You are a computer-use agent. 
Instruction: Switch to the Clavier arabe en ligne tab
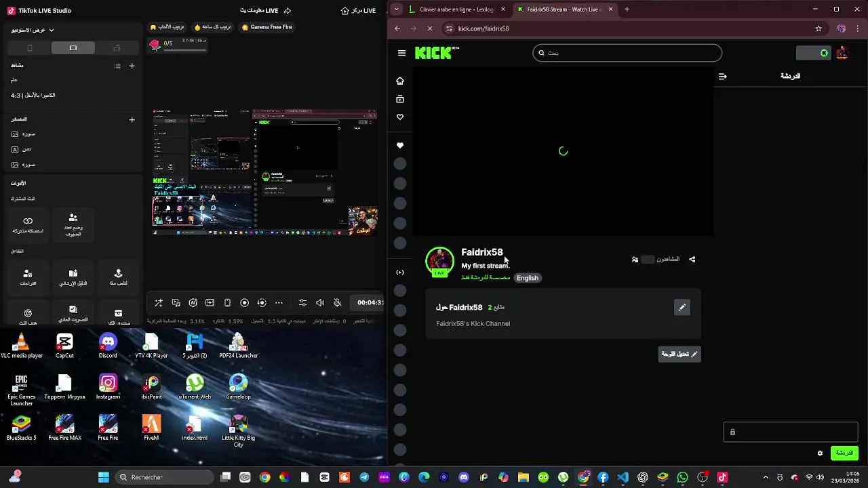457,9
